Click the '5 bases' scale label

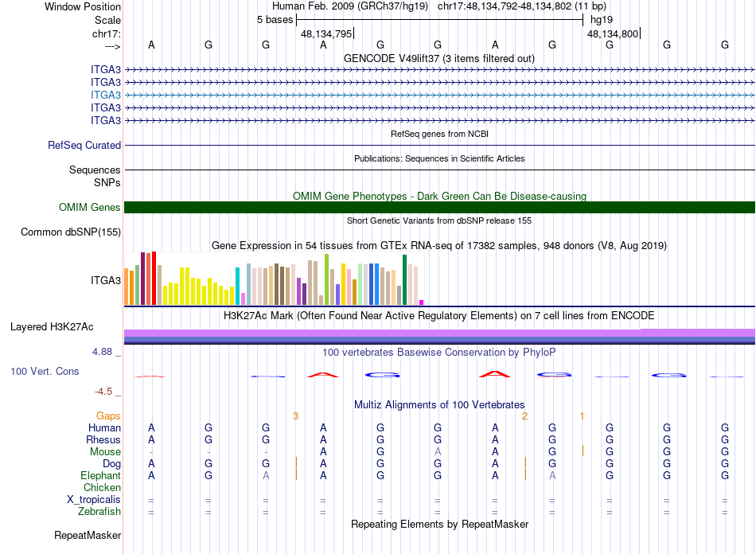coord(275,20)
